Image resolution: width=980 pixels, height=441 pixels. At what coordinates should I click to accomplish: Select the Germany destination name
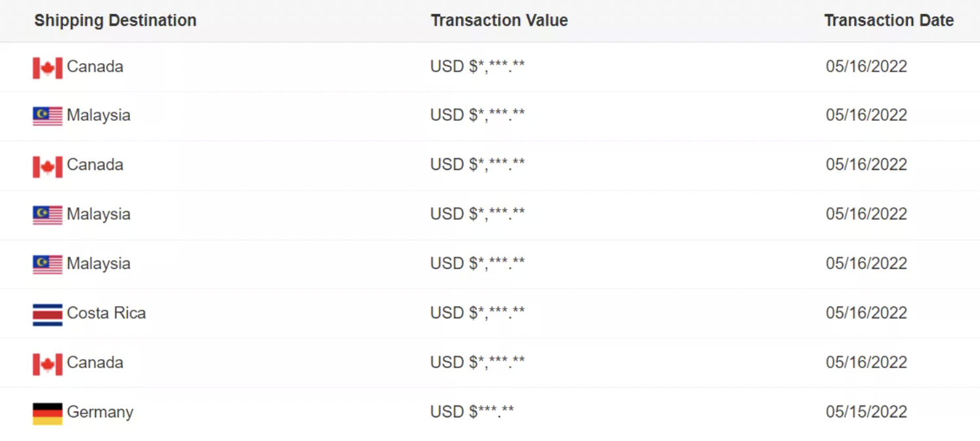pos(100,412)
